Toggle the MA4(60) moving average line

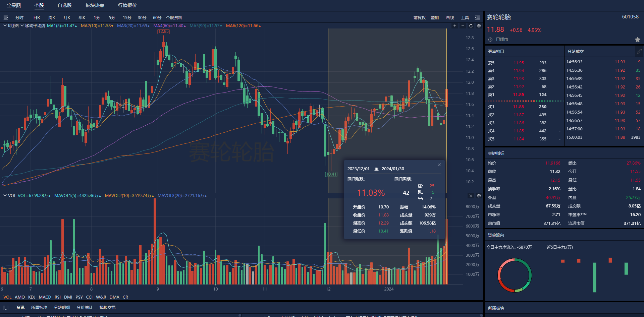coord(170,26)
